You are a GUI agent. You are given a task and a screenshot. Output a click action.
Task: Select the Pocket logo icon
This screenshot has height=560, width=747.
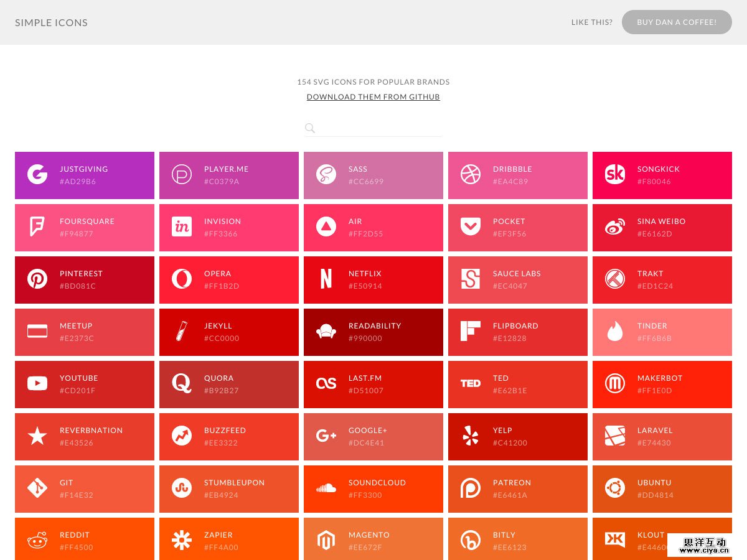click(471, 226)
